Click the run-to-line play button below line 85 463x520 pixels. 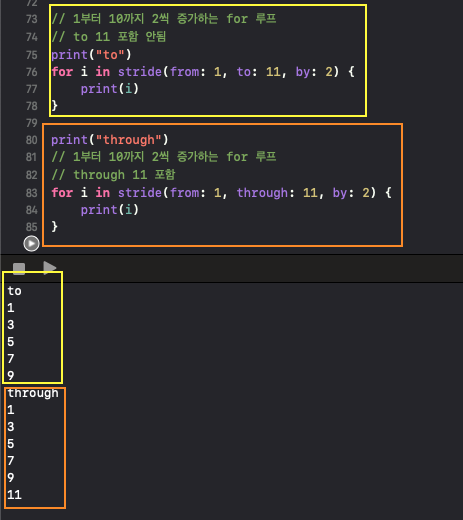[31, 244]
